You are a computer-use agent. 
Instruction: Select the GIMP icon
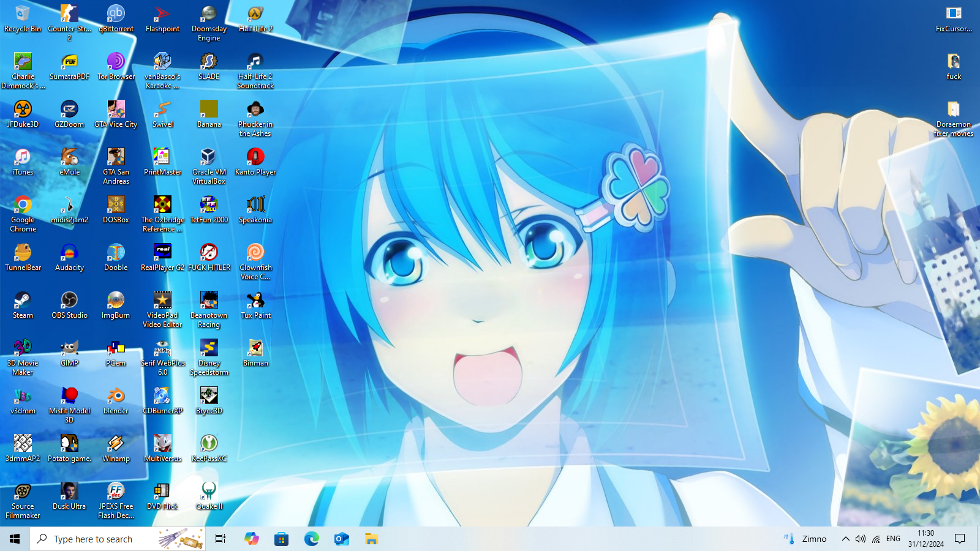point(69,353)
